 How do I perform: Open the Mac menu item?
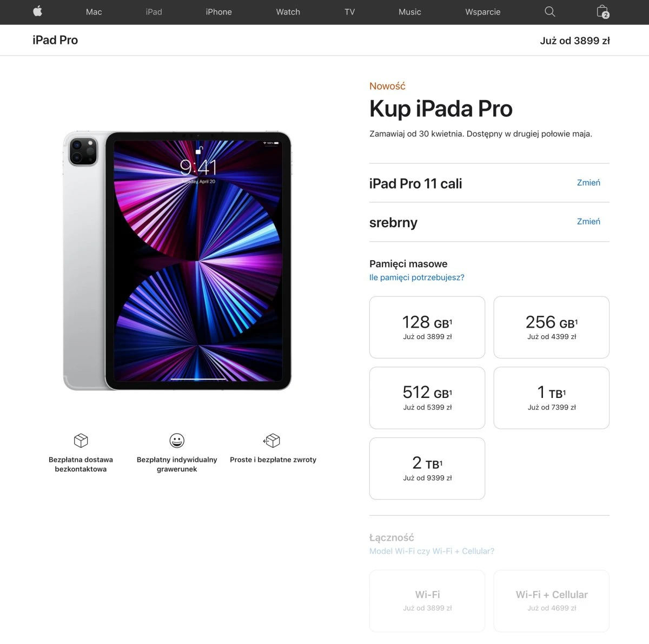point(94,12)
